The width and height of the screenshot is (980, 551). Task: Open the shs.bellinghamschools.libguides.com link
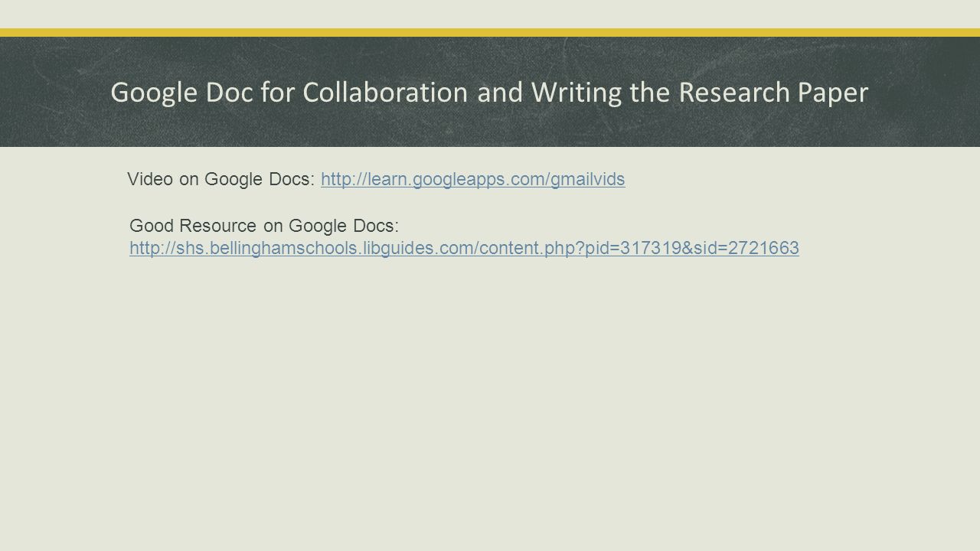tap(464, 248)
